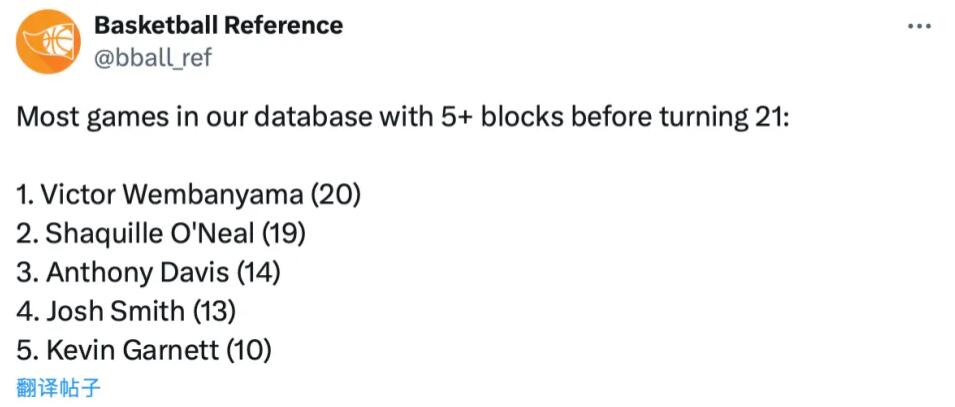Image resolution: width=955 pixels, height=407 pixels.
Task: Click the (20) count beside Wembanyama
Action: click(336, 194)
